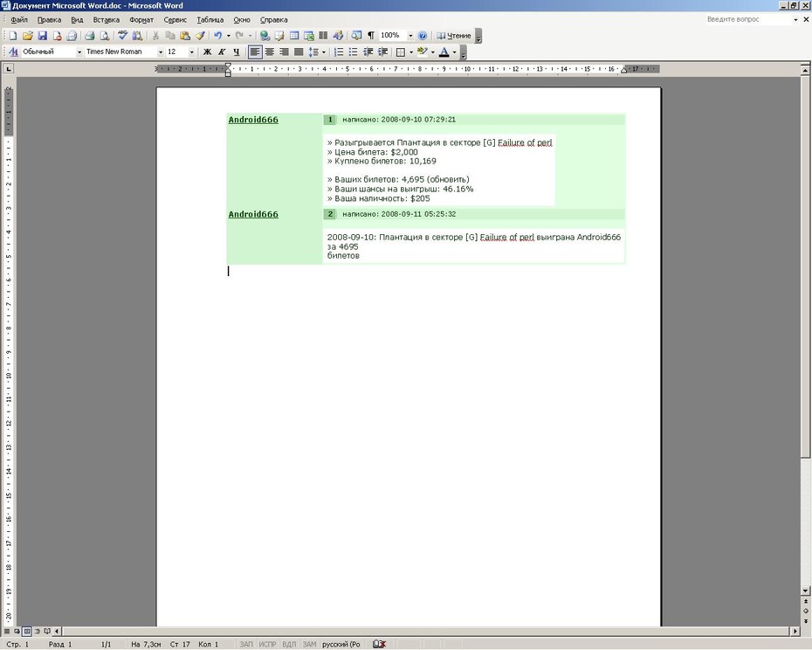812x650 pixels.
Task: Center the paragraph text
Action: (x=269, y=52)
